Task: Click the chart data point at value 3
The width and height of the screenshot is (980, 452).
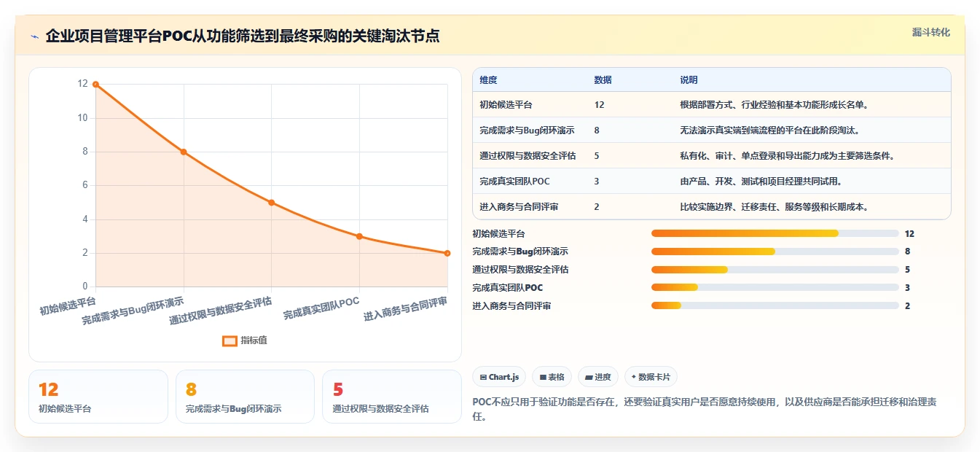Action: [359, 236]
